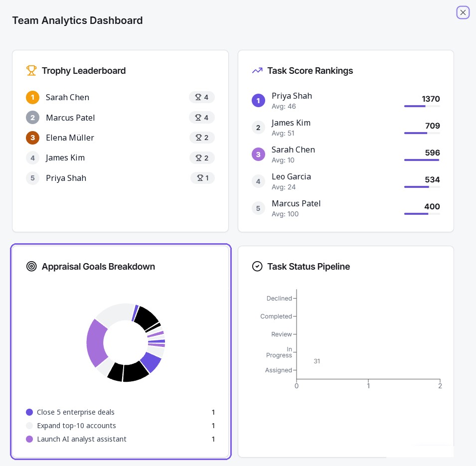Click the 31 value in pipeline chart
This screenshot has width=476, height=466.
[x=317, y=361]
